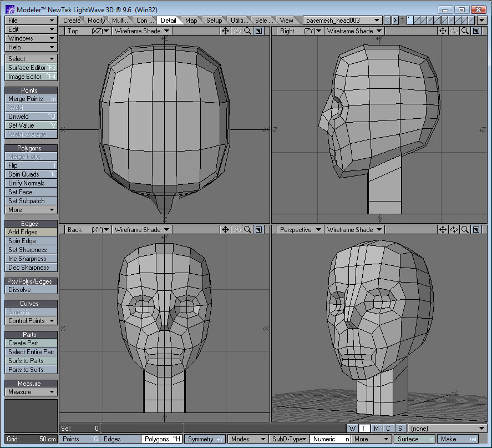Open the File dropdown menu
This screenshot has width=492, height=448.
tap(31, 21)
